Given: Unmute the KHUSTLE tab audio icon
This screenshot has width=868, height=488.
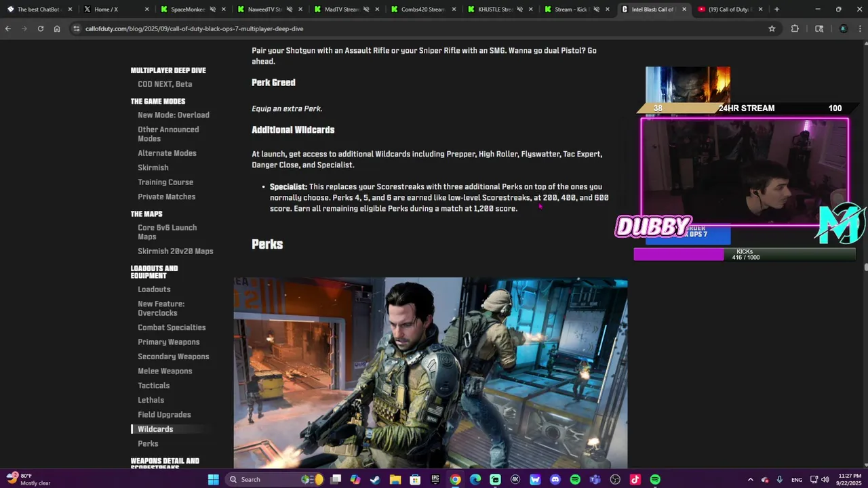Looking at the screenshot, I should 520,9.
